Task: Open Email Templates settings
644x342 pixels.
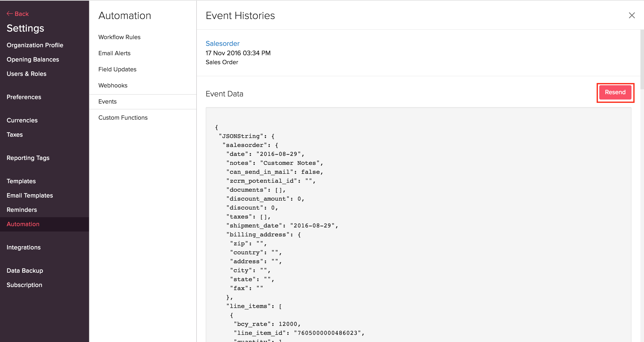Action: tap(30, 195)
